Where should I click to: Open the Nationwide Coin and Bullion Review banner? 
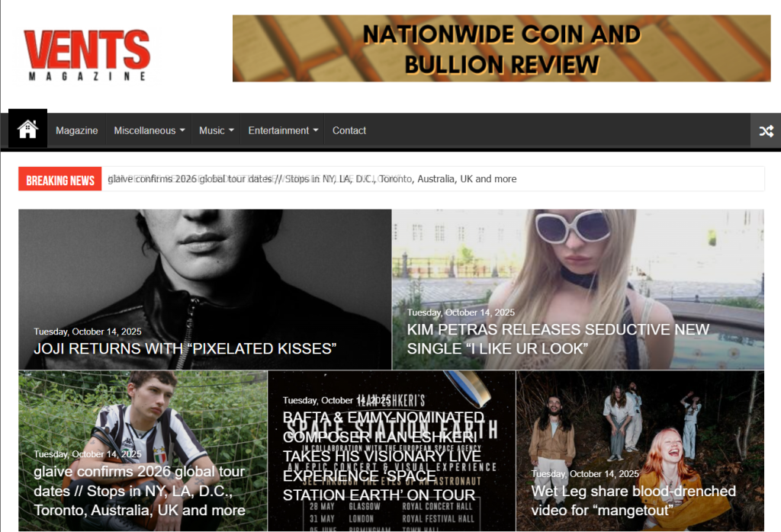click(x=502, y=48)
